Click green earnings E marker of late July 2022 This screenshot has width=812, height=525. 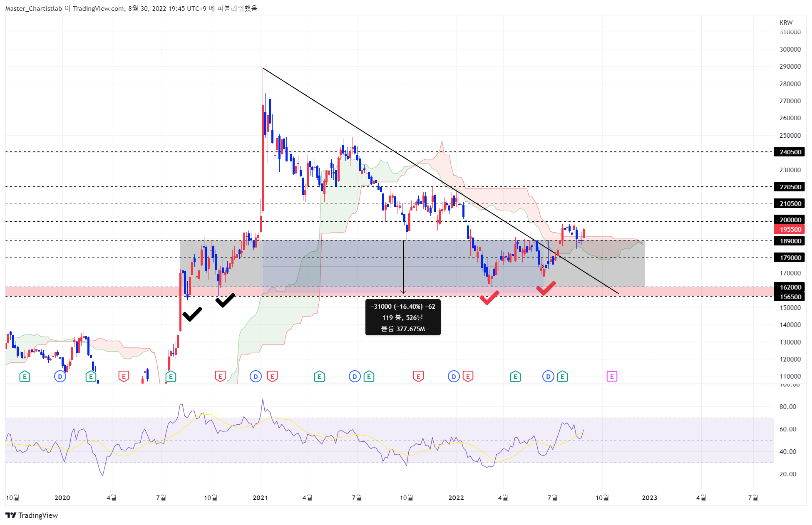562,377
